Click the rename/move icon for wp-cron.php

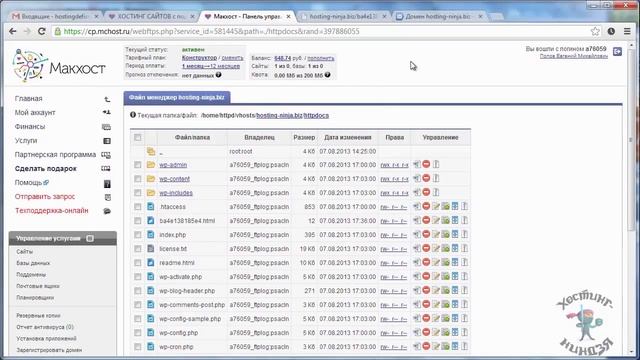coord(417,347)
